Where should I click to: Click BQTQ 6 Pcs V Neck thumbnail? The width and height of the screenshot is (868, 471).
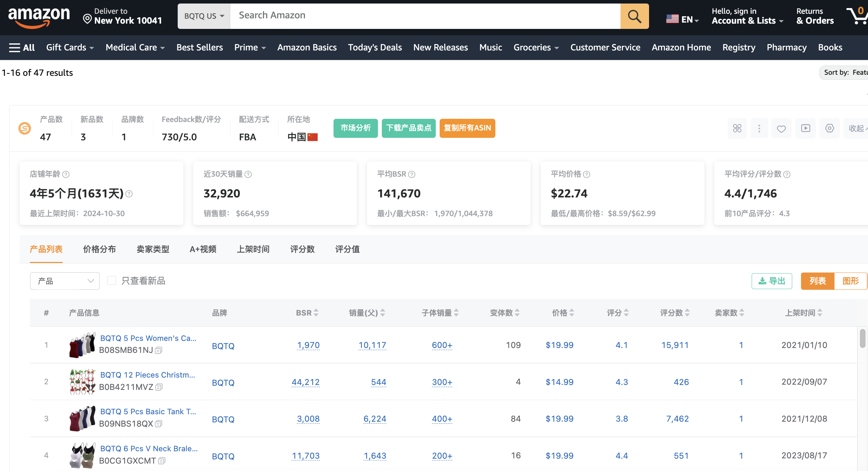[x=82, y=455]
